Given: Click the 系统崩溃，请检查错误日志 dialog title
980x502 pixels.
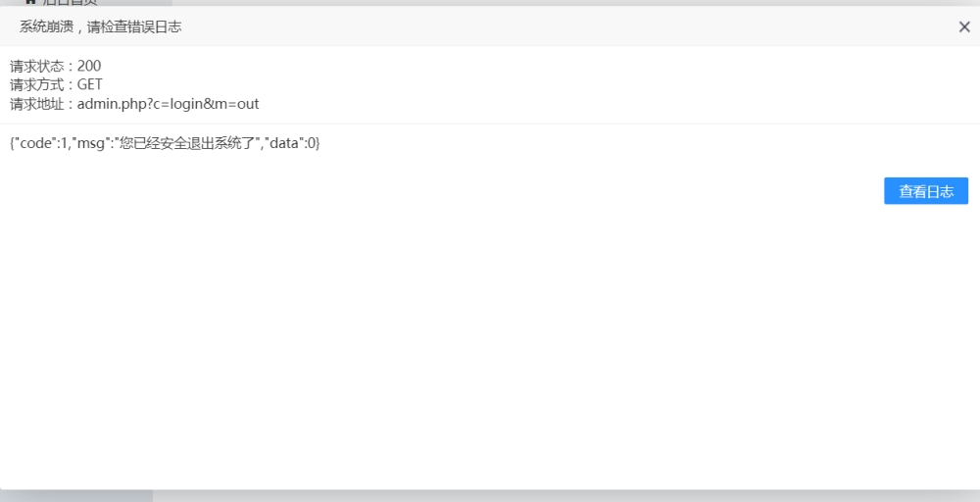Looking at the screenshot, I should 100,27.
